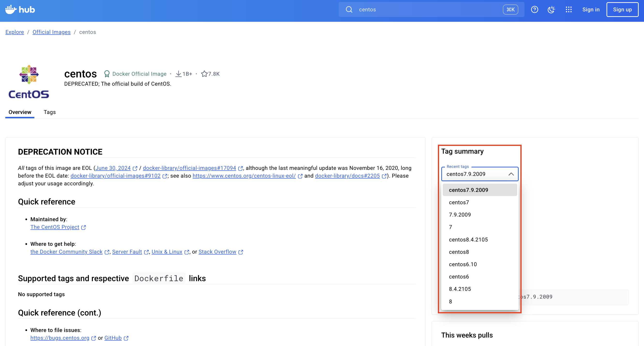644x346 pixels.
Task: Click the Sign in link
Action: pos(591,9)
